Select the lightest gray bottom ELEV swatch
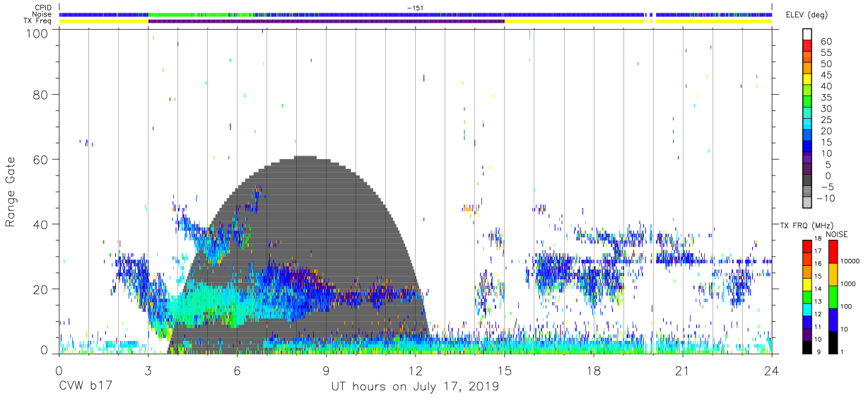Screen dimensions: 868x401 [x=807, y=204]
